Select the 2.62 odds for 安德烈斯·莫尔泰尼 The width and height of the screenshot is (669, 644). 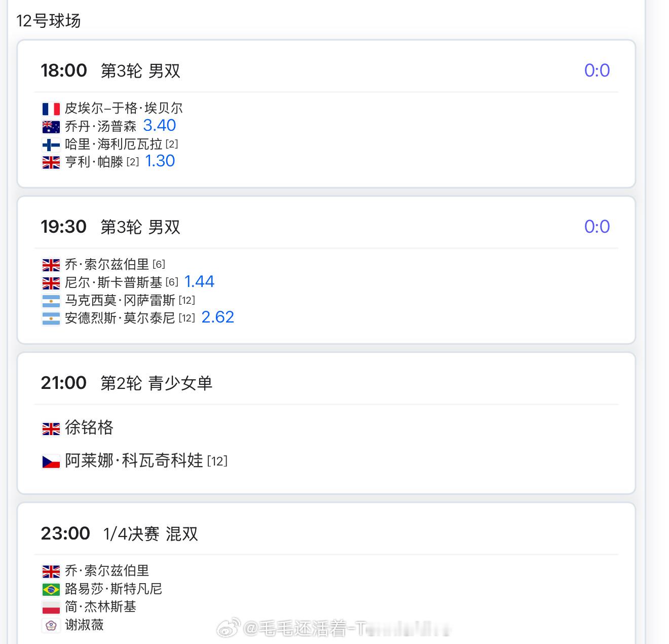pos(218,317)
